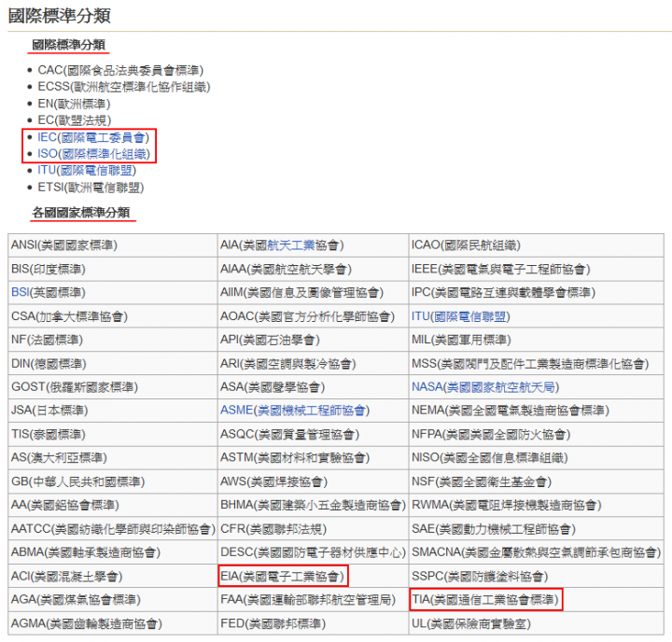This screenshot has width=672, height=642.
Task: Select the AA(美國鋁協會標準) cell
Action: [x=113, y=505]
